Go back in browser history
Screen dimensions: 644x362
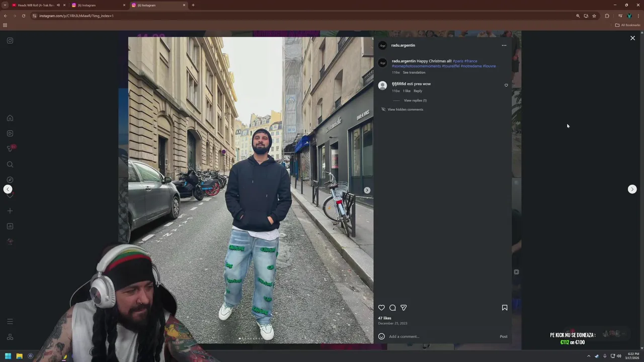5,16
